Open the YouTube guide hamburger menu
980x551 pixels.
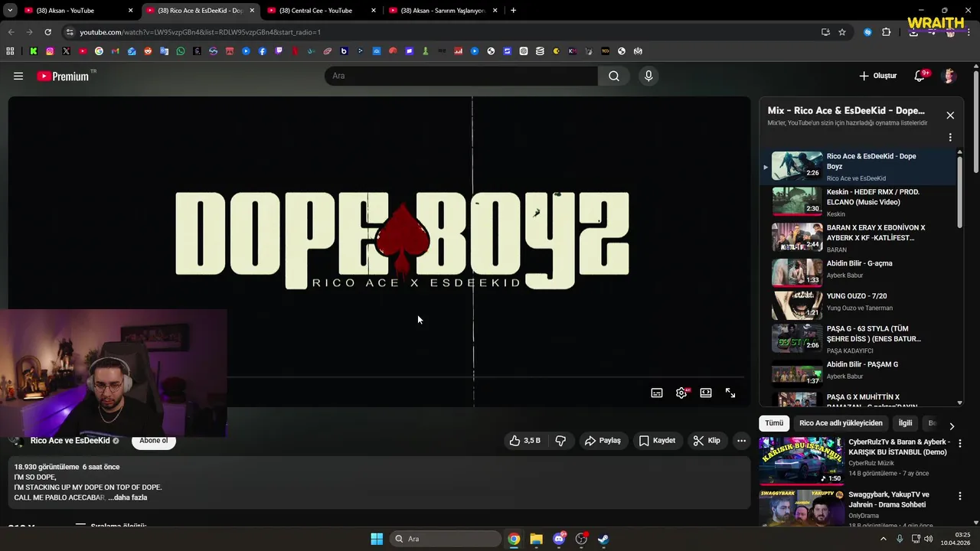18,76
